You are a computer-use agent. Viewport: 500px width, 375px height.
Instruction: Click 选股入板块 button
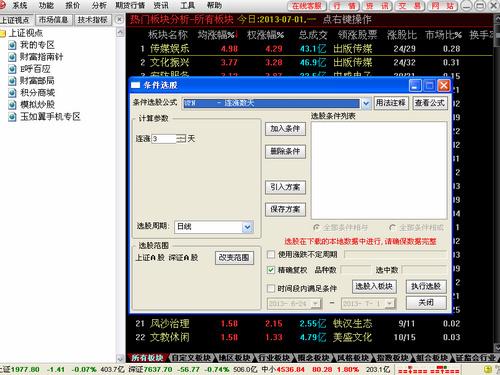[374, 286]
